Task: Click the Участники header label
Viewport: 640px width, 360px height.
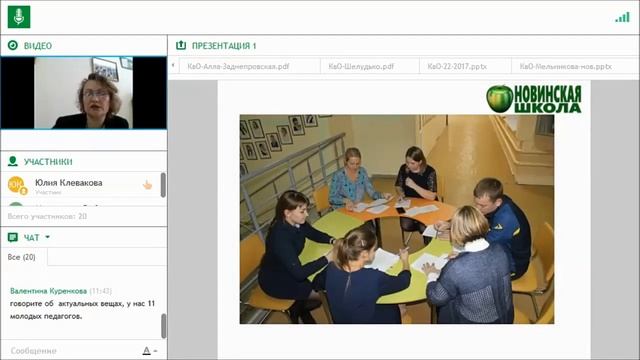Action: (x=48, y=162)
